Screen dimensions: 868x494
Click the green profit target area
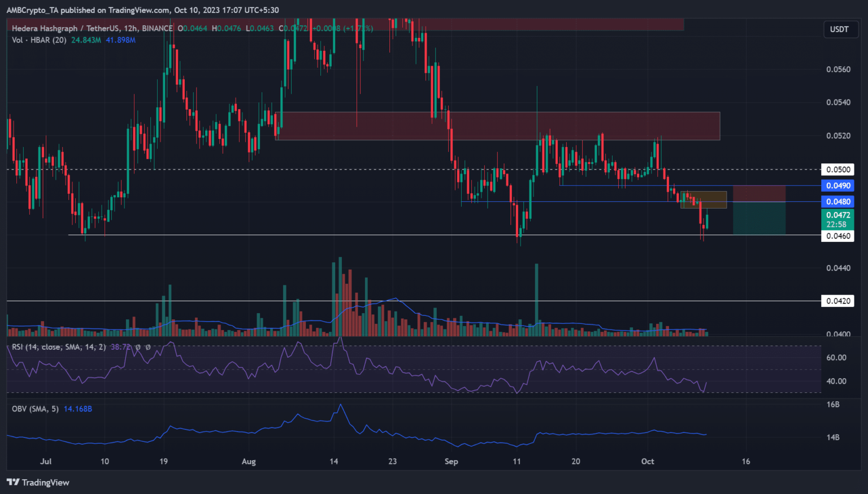(759, 218)
